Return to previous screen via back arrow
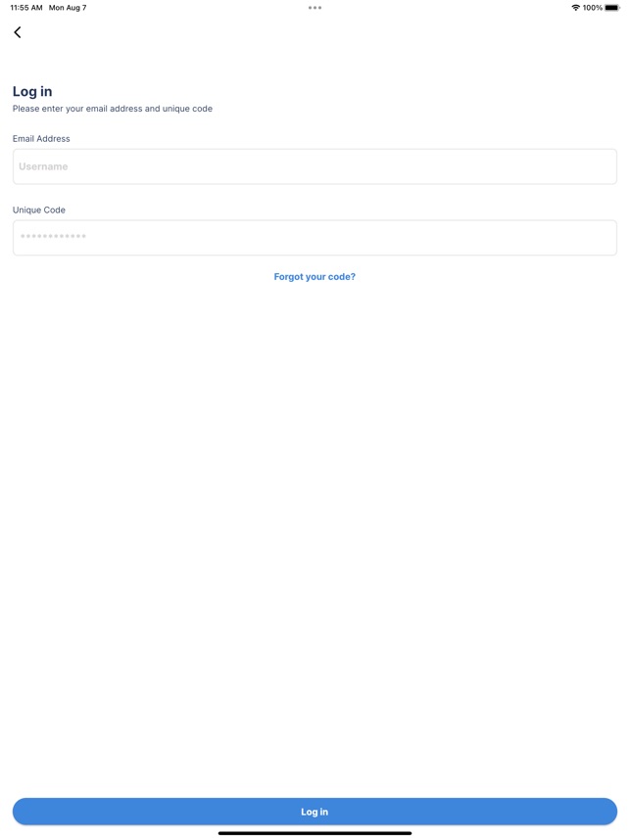 tap(18, 31)
